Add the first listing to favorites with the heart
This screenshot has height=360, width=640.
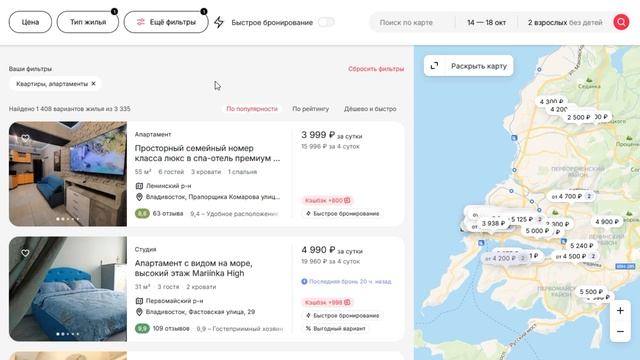pyautogui.click(x=25, y=138)
